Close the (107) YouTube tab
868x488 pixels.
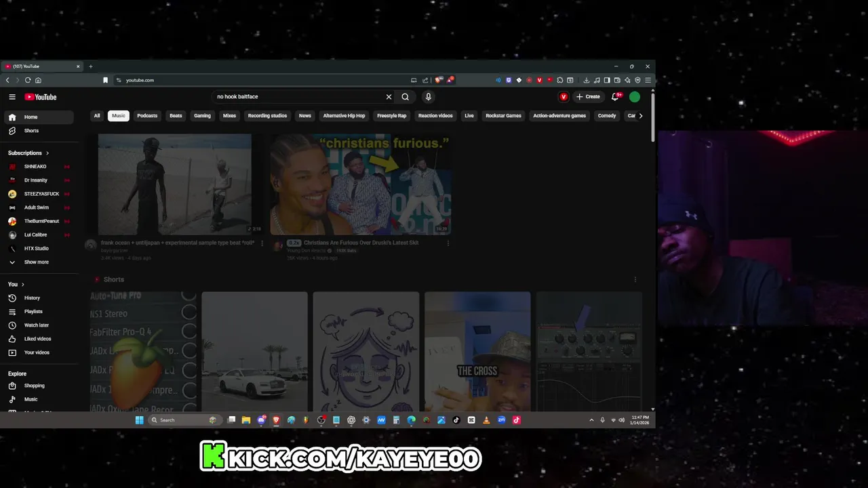(78, 66)
